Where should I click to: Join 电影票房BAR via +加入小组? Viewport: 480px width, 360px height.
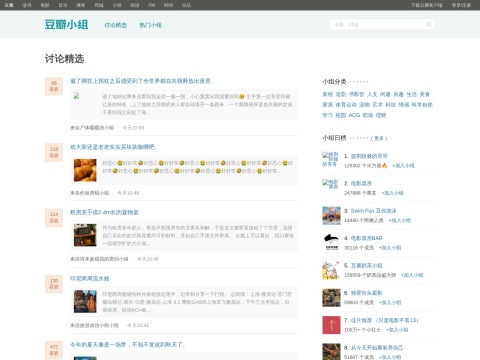point(390,248)
